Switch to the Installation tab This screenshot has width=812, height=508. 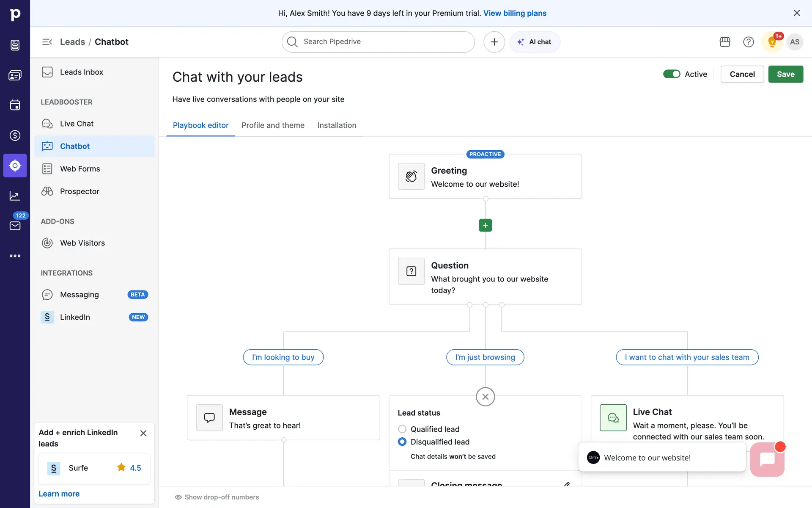[x=337, y=125]
